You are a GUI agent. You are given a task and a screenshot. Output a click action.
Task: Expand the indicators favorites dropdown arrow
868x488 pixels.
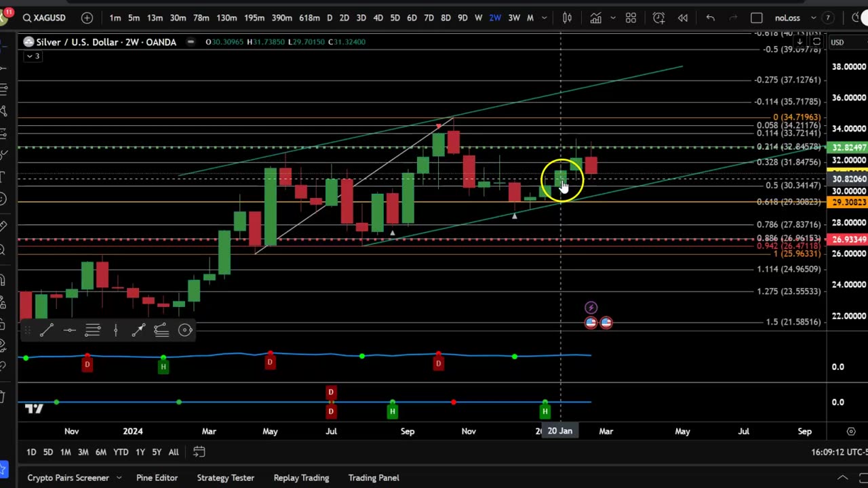tap(613, 18)
